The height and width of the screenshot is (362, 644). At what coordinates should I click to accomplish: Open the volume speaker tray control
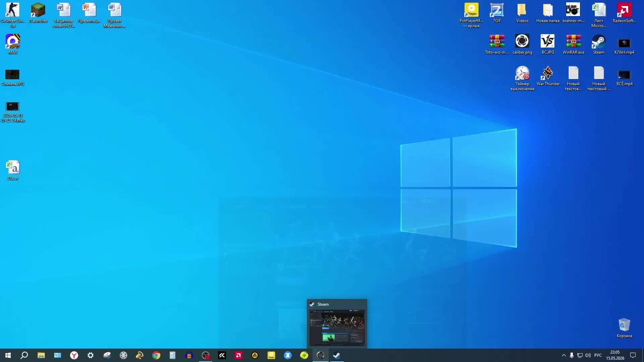click(x=588, y=355)
